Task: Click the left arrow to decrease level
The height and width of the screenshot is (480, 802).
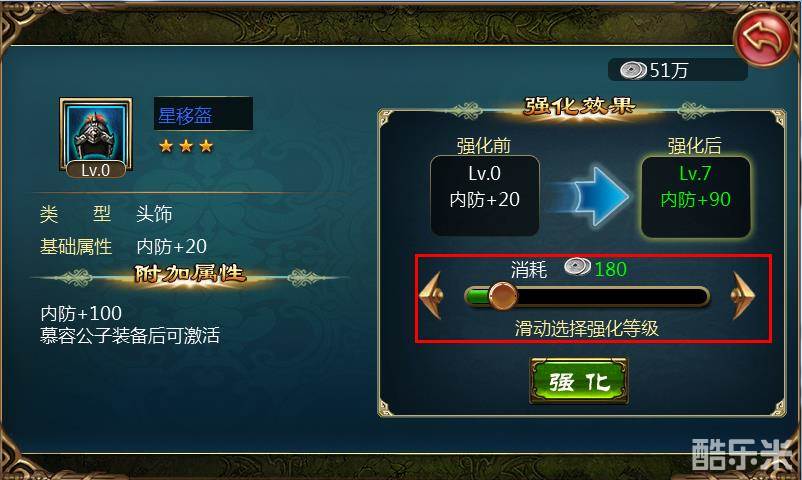Action: (431, 296)
